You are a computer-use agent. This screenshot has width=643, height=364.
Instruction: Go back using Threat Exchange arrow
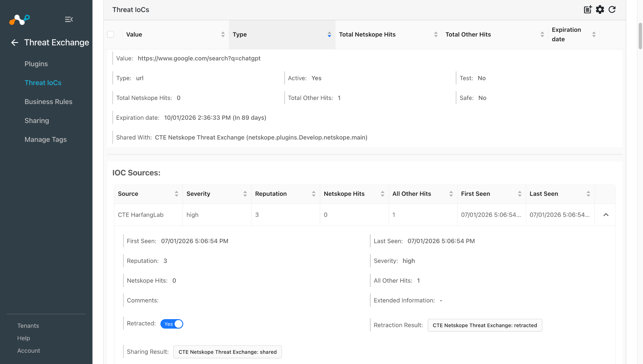click(x=15, y=43)
